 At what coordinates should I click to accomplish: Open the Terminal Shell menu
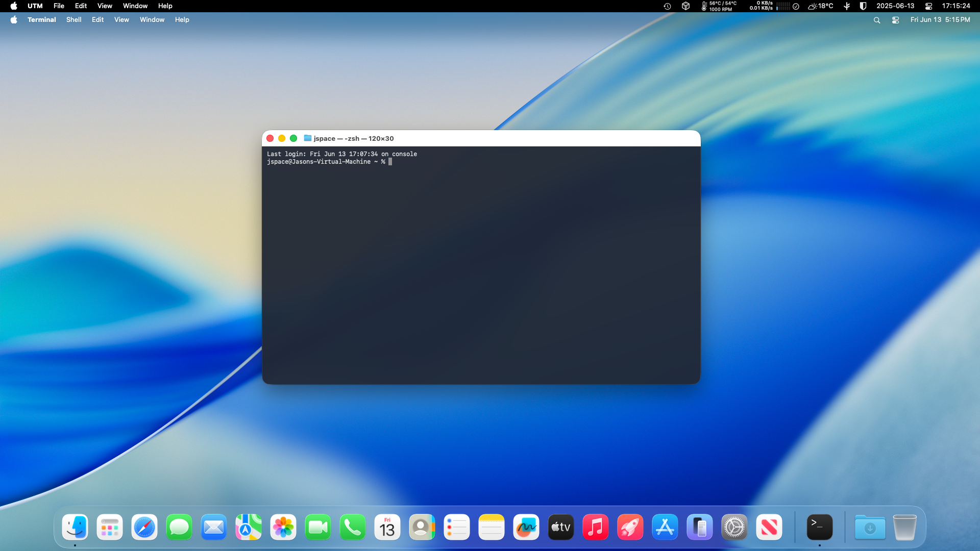click(73, 20)
